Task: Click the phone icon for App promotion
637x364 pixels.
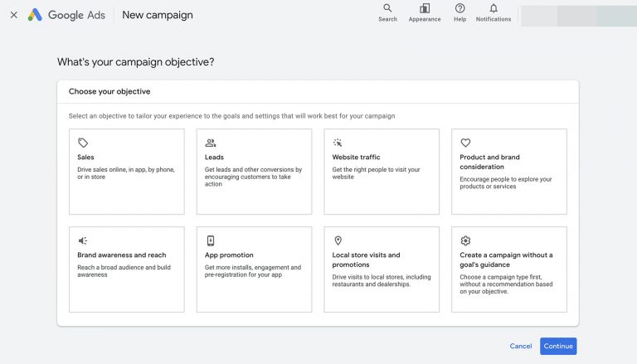Action: coord(211,240)
